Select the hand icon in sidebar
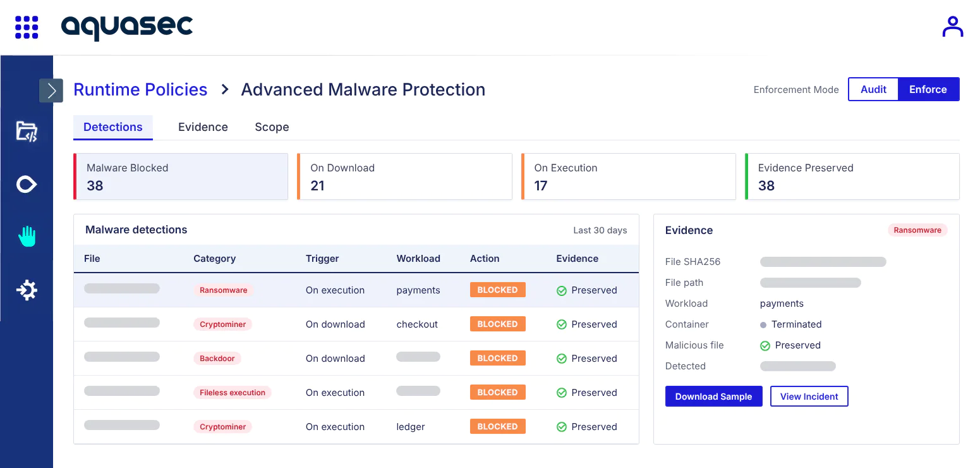The width and height of the screenshot is (980, 468). tap(27, 237)
